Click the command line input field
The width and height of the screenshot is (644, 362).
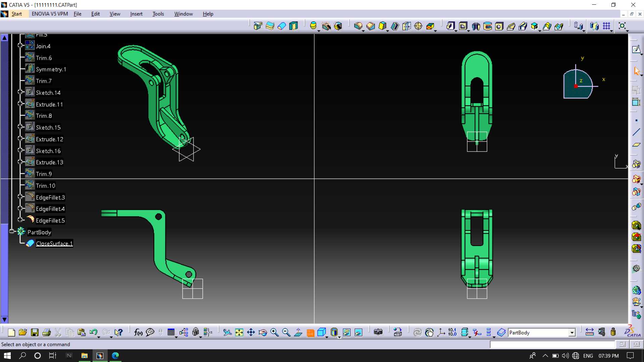coord(552,344)
